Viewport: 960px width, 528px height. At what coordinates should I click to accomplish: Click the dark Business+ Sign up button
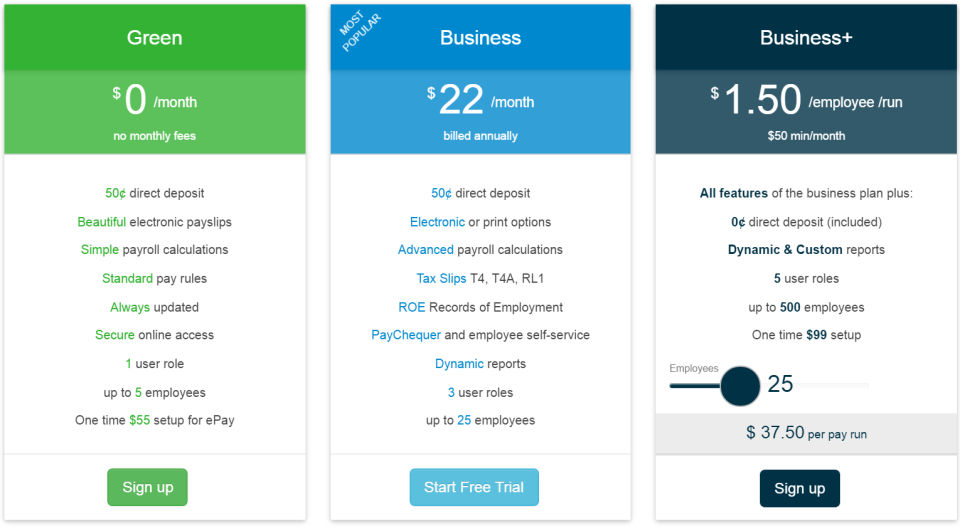[x=799, y=488]
